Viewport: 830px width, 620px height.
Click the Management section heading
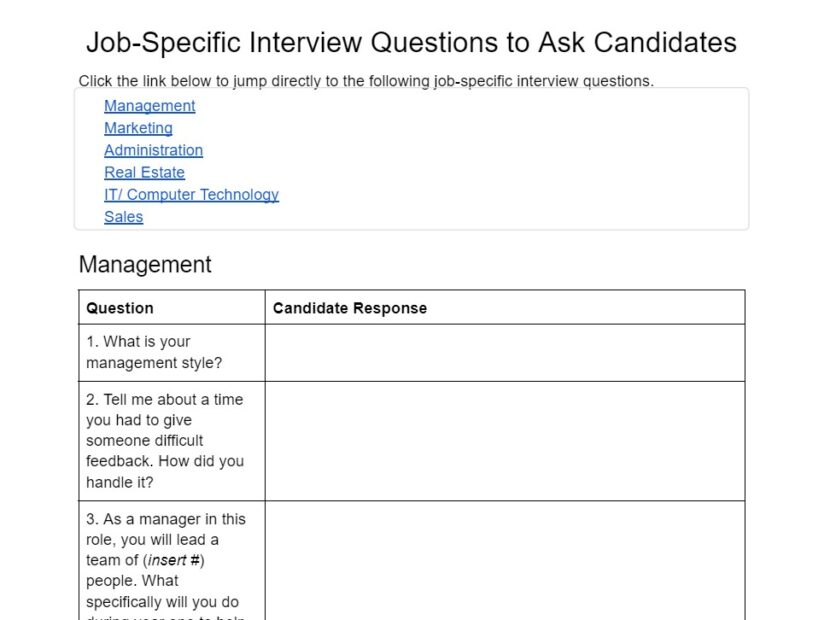tap(145, 264)
